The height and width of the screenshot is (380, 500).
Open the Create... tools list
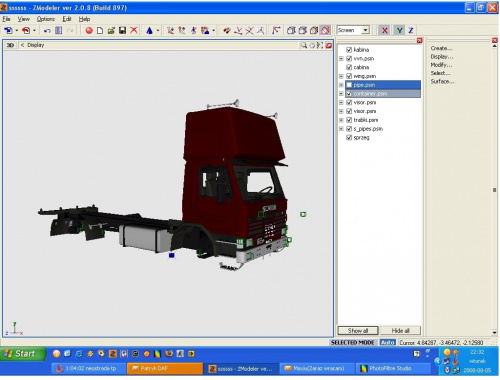pyautogui.click(x=441, y=48)
